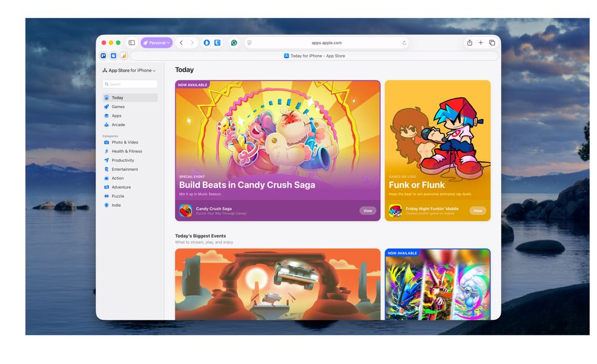Show the tab overview

[x=492, y=42]
